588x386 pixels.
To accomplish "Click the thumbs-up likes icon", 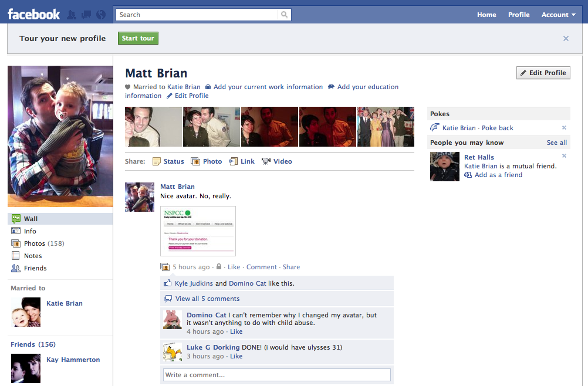I will point(168,283).
